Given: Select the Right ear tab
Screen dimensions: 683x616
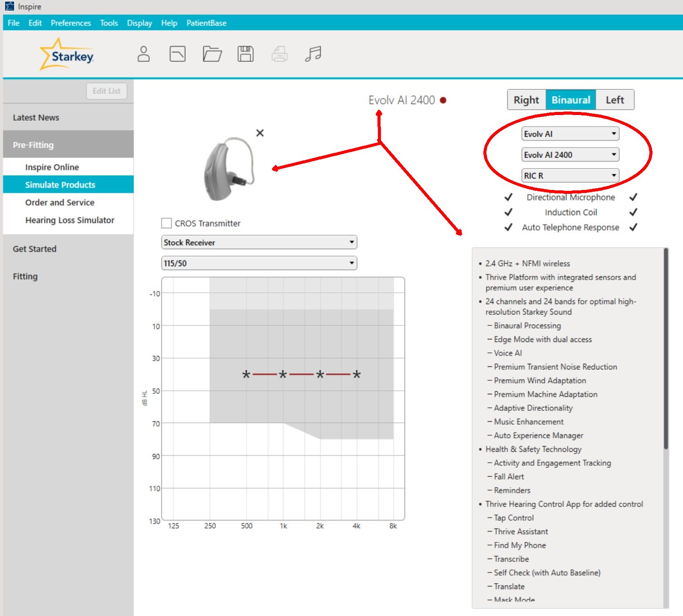Looking at the screenshot, I should pyautogui.click(x=527, y=100).
